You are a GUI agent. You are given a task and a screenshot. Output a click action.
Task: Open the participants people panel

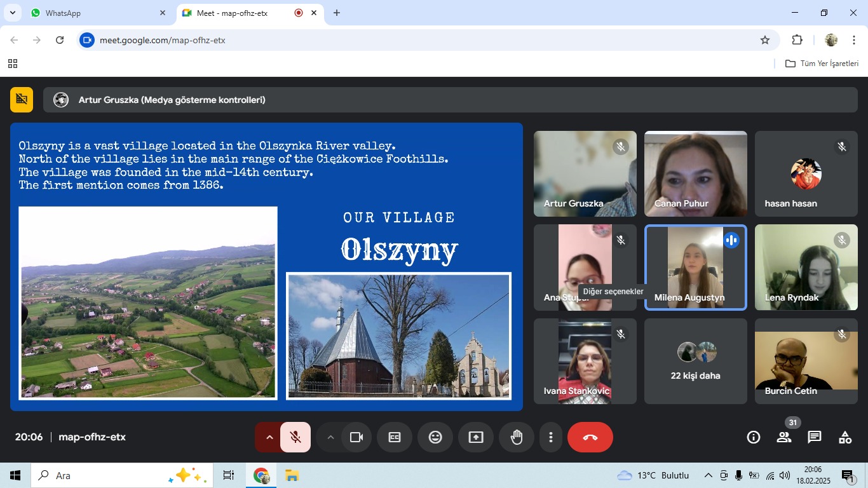click(784, 437)
